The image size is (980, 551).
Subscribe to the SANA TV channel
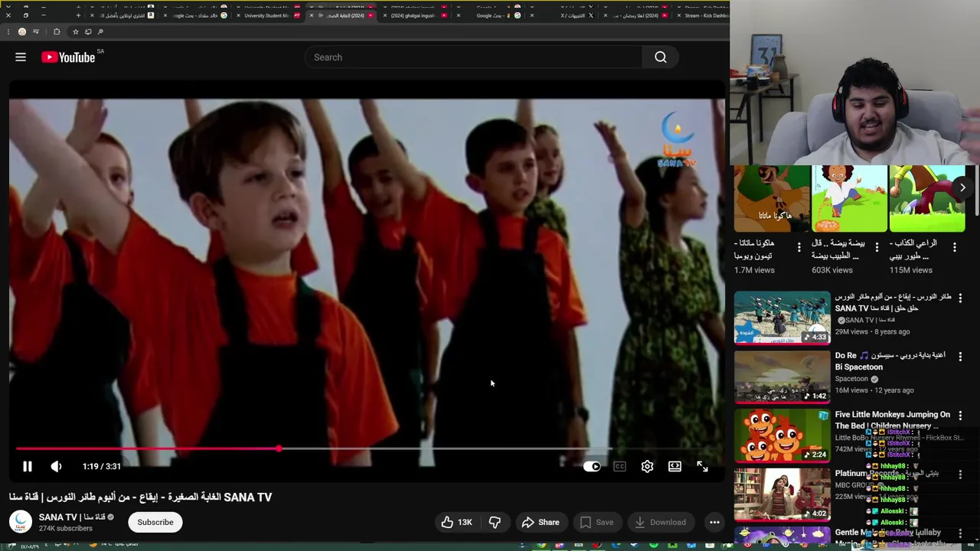[155, 522]
